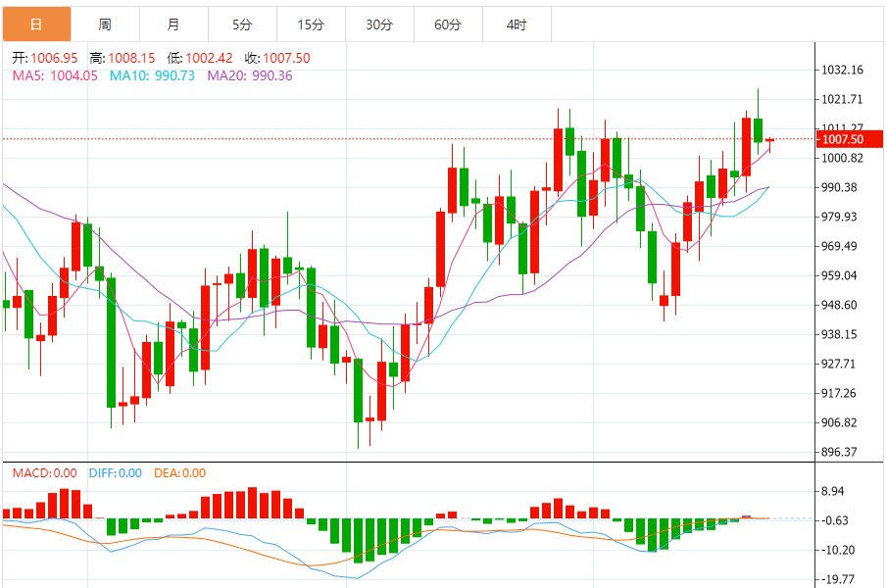887x588 pixels.
Task: Click the 948.60 price axis label
Action: coord(839,305)
